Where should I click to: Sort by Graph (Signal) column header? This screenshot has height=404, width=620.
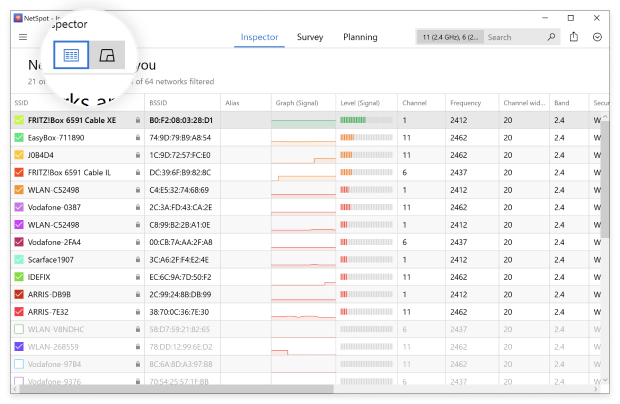pyautogui.click(x=303, y=103)
